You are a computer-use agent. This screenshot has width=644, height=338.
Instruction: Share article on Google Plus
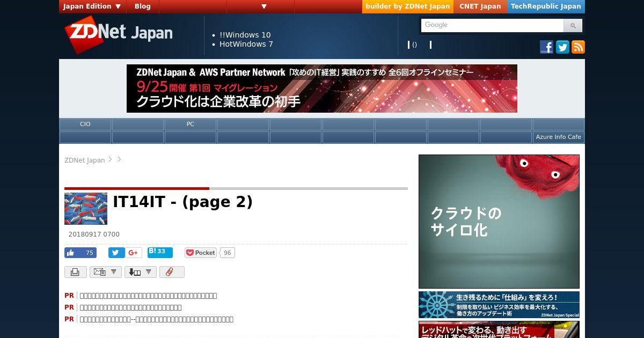[134, 253]
